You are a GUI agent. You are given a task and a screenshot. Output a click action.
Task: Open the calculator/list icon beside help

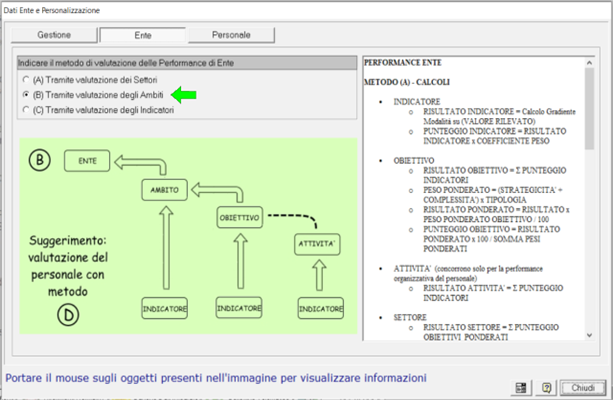521,386
